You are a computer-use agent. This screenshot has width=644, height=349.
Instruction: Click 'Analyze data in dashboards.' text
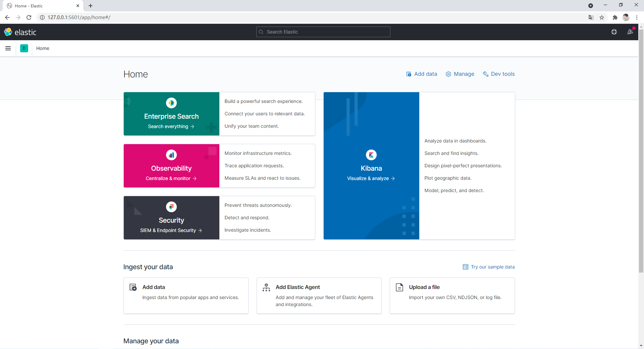(455, 141)
